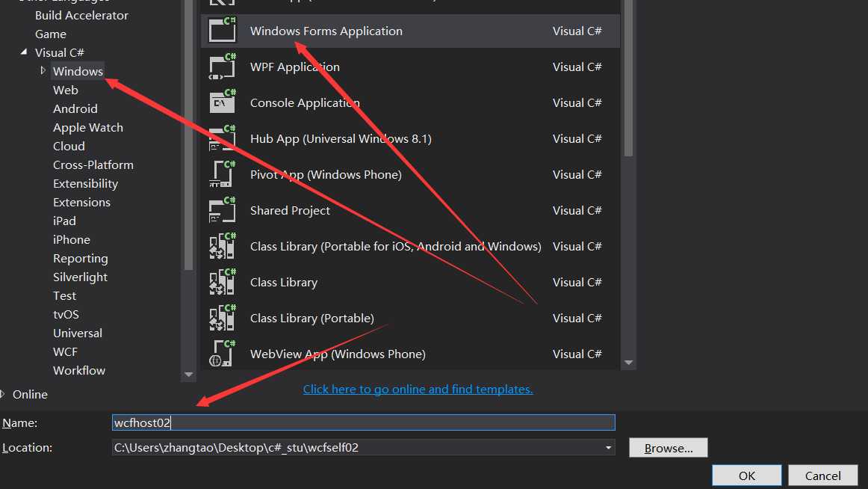Click the plain Class Library template icon
The width and height of the screenshot is (868, 489).
point(222,282)
